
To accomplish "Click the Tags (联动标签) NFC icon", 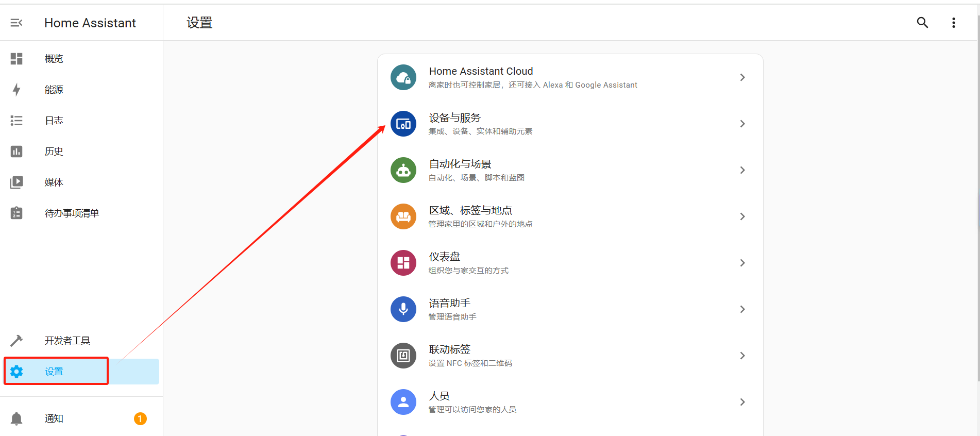I will [x=403, y=356].
